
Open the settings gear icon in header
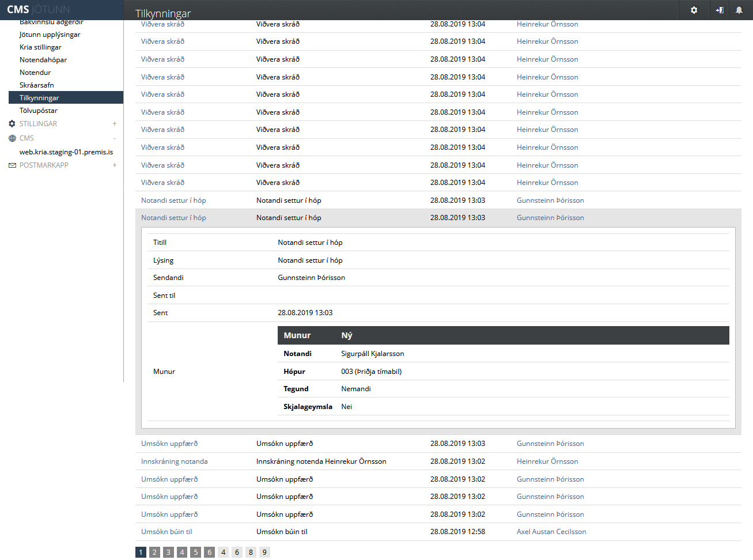tap(694, 10)
